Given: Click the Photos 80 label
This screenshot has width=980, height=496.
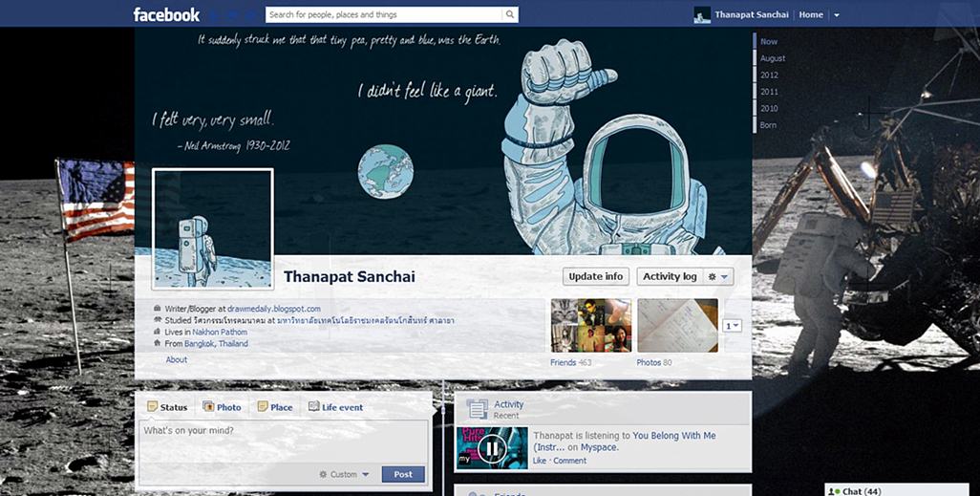Looking at the screenshot, I should click(653, 362).
